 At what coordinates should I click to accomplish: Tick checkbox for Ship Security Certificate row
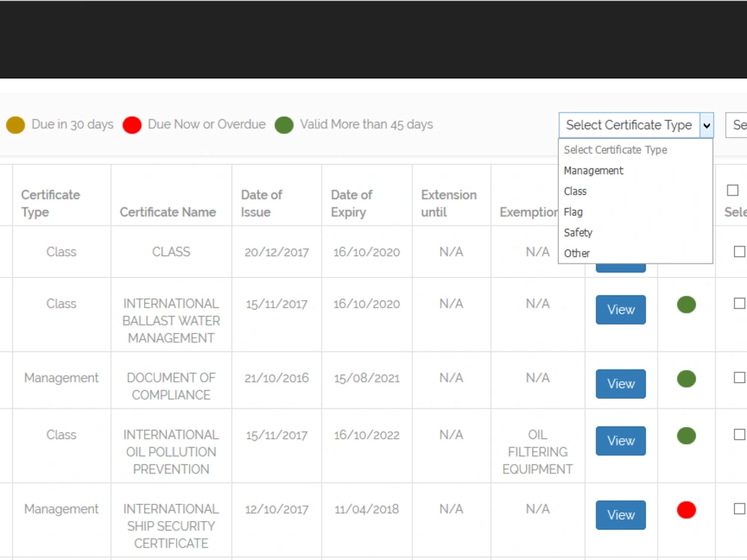(x=740, y=508)
